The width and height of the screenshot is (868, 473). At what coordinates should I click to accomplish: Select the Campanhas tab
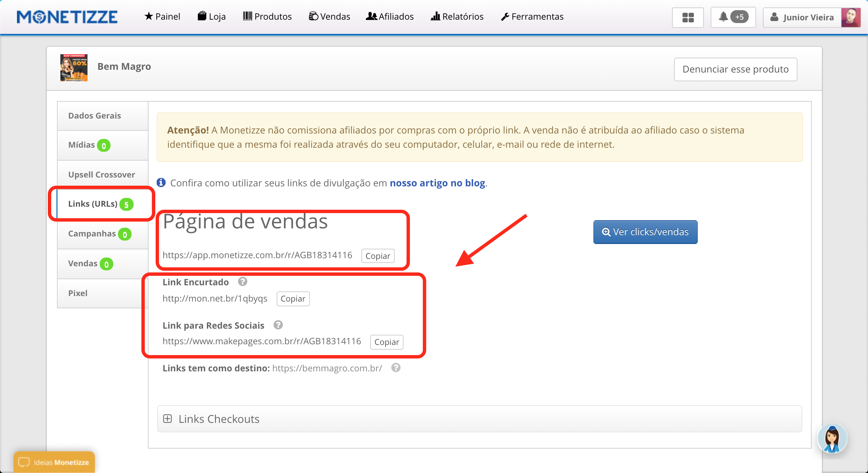coord(103,234)
